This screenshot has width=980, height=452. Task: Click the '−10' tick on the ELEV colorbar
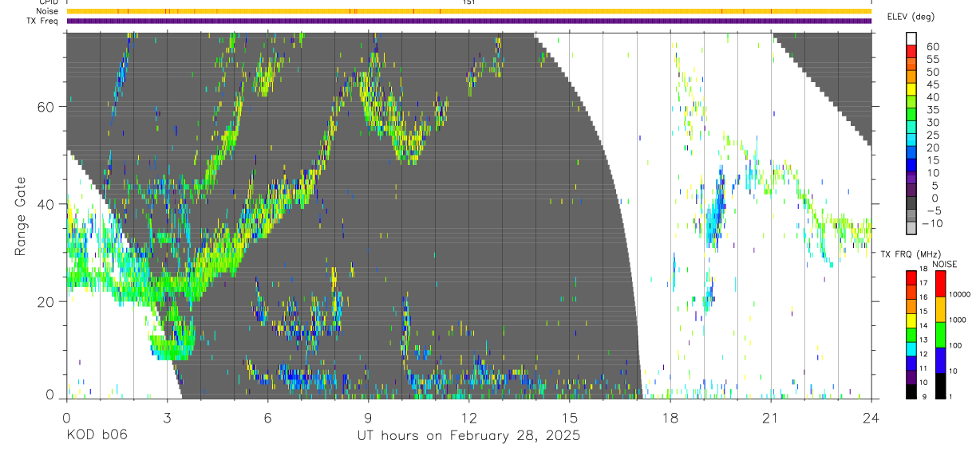coord(932,223)
